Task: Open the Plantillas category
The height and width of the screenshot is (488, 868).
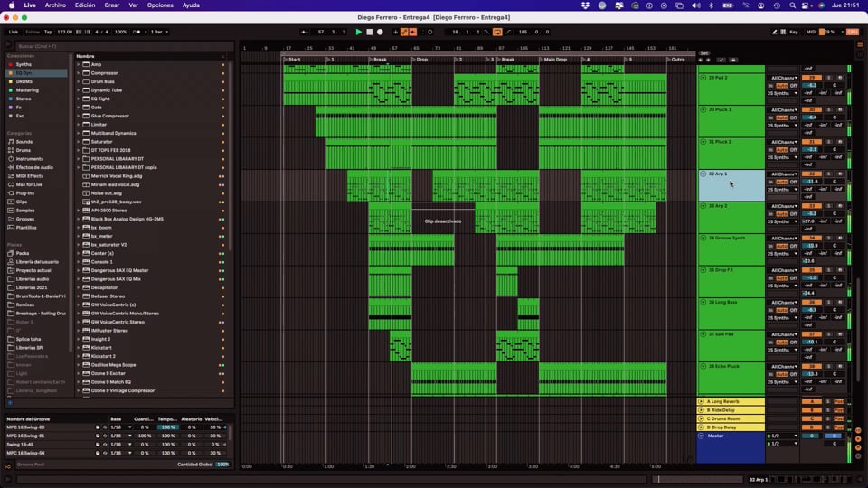Action: pyautogui.click(x=26, y=228)
